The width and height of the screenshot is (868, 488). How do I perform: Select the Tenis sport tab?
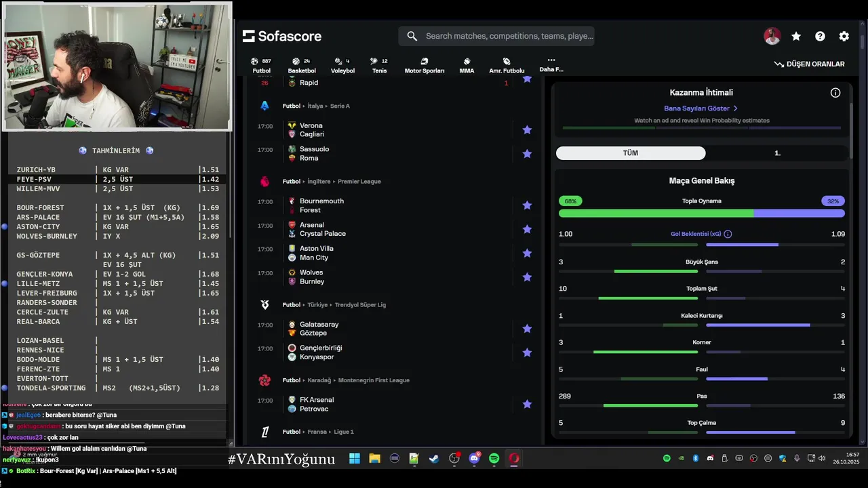(x=380, y=65)
